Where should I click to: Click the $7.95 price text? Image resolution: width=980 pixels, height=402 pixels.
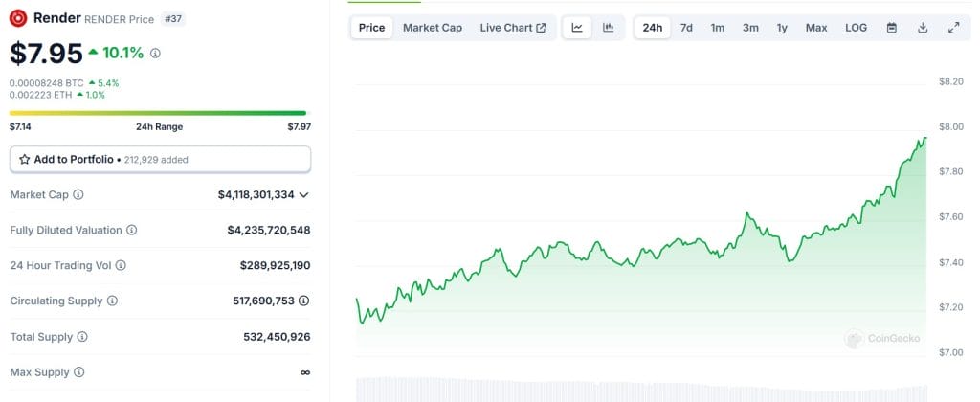pos(46,54)
